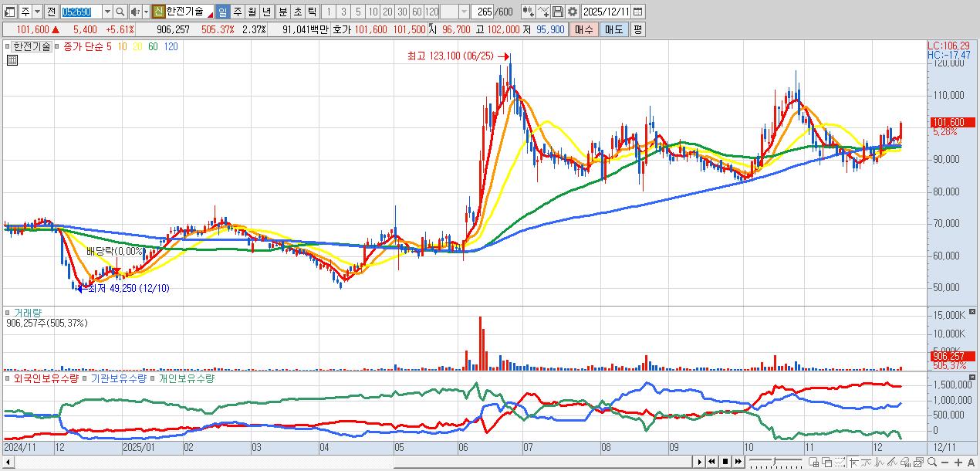980x471 pixels.
Task: Click the dashed selection chart icon
Action: tap(840, 462)
